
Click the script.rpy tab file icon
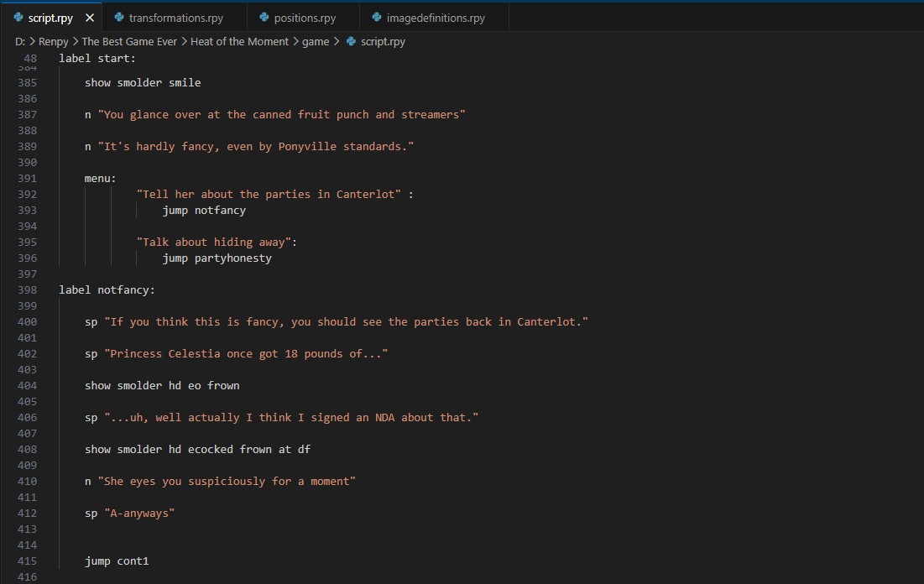(18, 17)
